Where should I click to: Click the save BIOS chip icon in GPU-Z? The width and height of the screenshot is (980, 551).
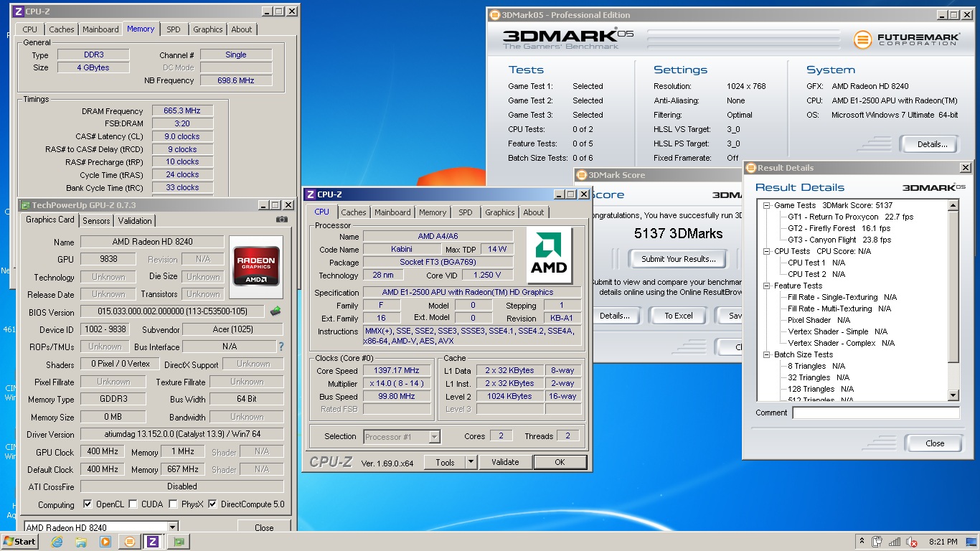pos(275,311)
